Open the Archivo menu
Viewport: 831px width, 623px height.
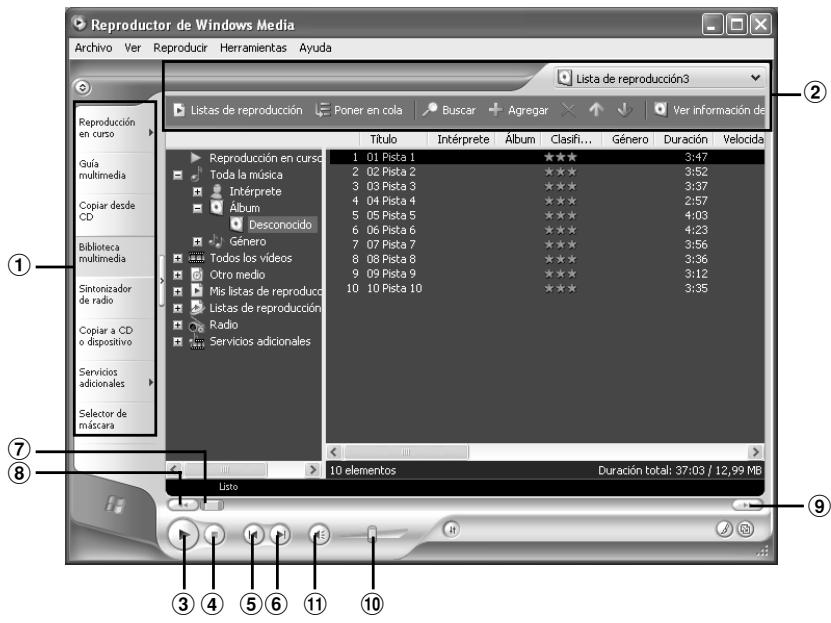click(93, 48)
